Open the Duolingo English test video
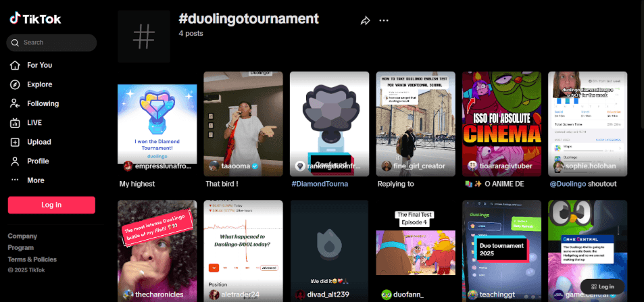The image size is (644, 302). coord(416,124)
